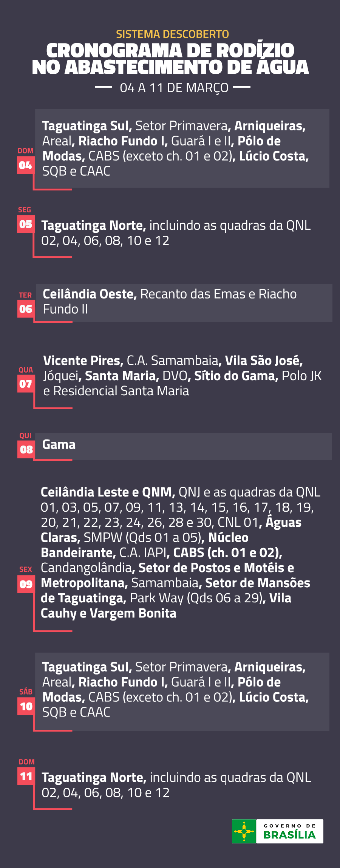Click the Cronograma de Rodízio title
Image resolution: width=340 pixels, height=868 pixels.
170,59
